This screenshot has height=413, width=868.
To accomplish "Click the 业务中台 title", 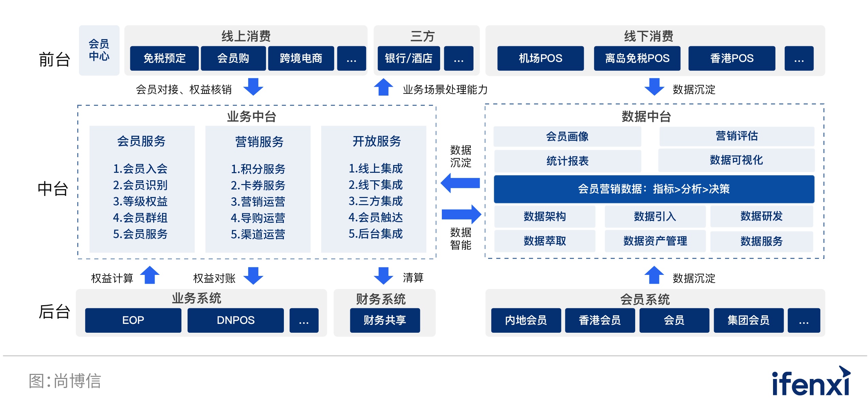I will pos(252,116).
